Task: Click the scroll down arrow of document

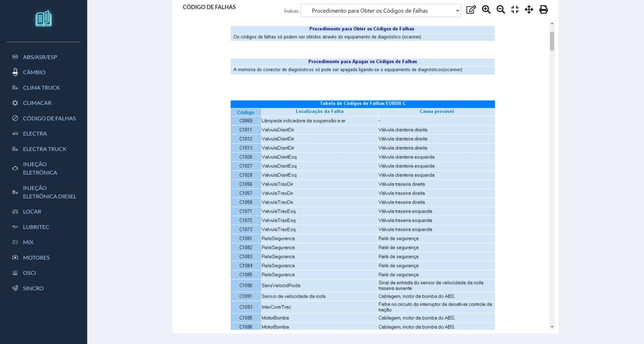Action: 552,327
